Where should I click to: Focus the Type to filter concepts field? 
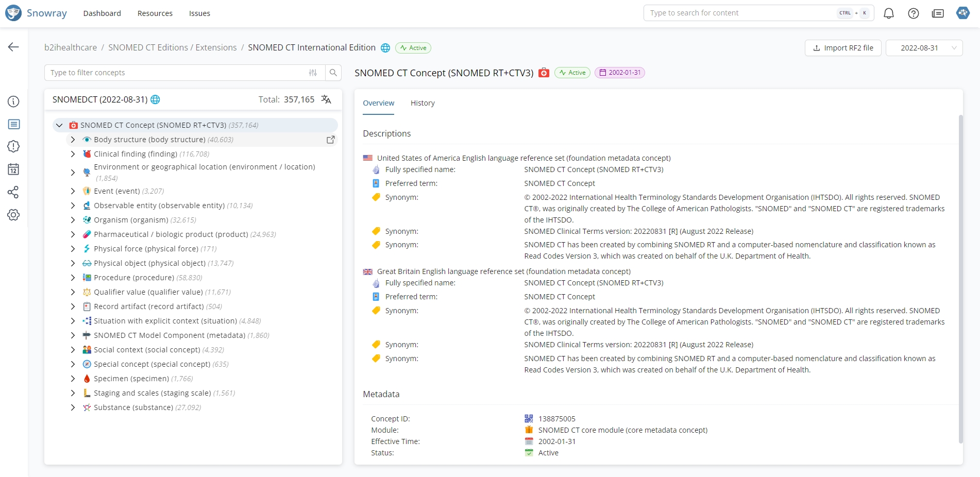tap(175, 73)
